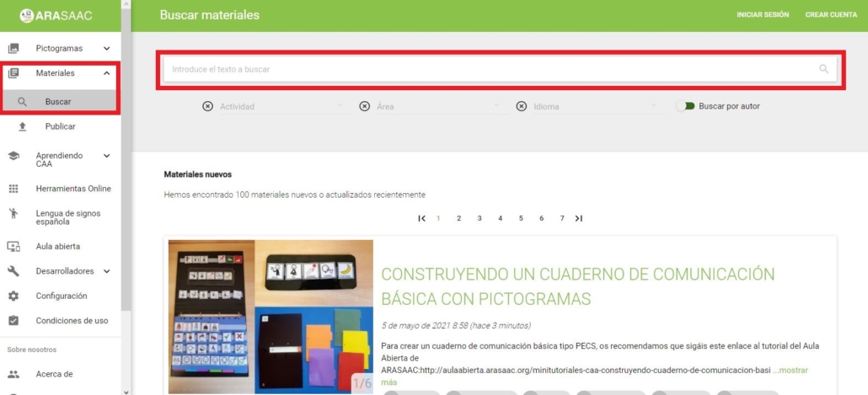
Task: Click the Herramientas Online grid icon
Action: tap(13, 189)
